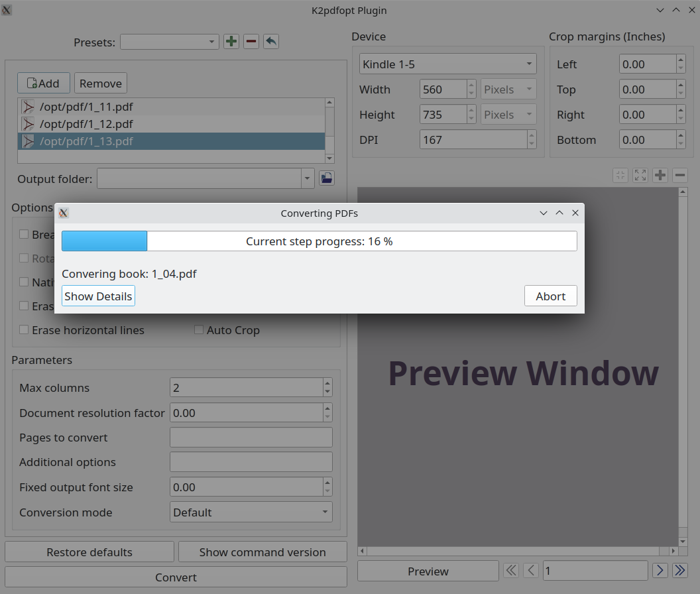Click the zoom out minus icon above preview
This screenshot has width=700, height=594.
point(680,175)
